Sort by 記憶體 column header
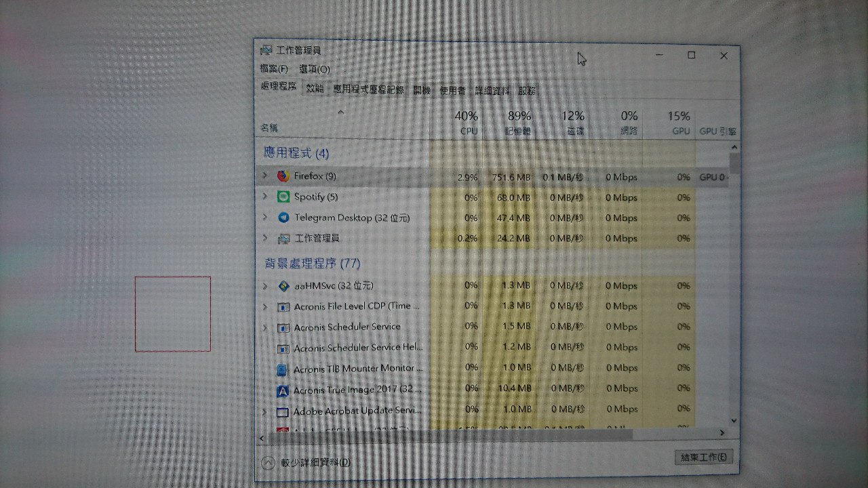The image size is (868, 488). click(519, 123)
